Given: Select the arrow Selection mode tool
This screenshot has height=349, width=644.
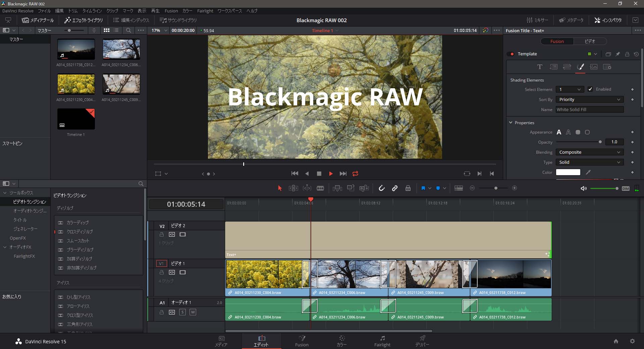Looking at the screenshot, I should 280,188.
